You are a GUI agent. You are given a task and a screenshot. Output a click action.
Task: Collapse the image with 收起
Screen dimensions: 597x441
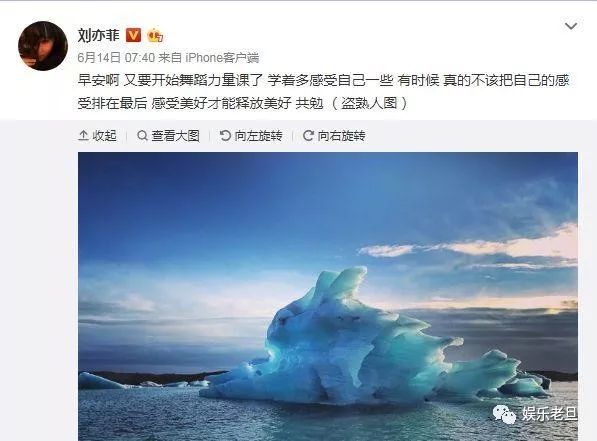[97, 136]
